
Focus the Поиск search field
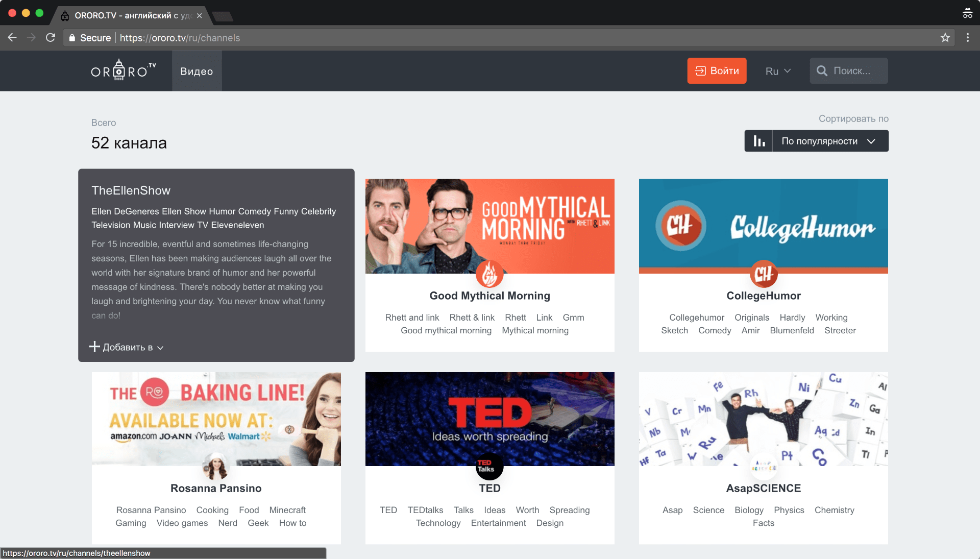click(849, 71)
